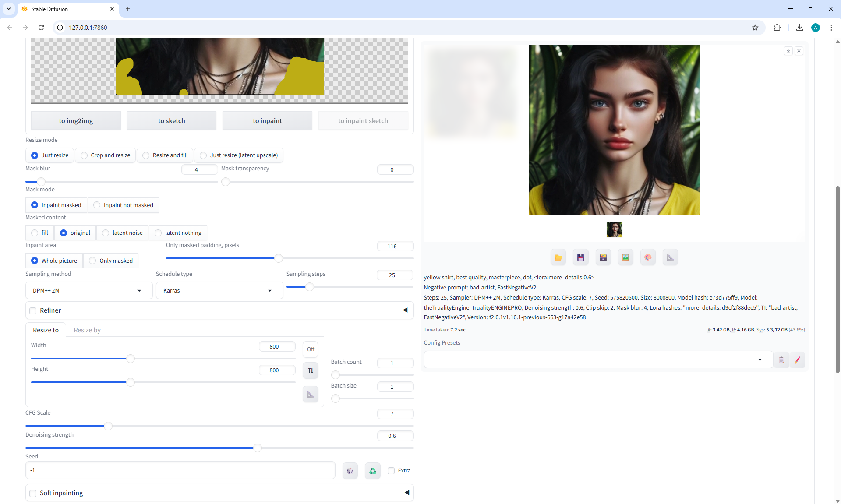Click the framed picture send-to-img2img icon

pos(625,257)
